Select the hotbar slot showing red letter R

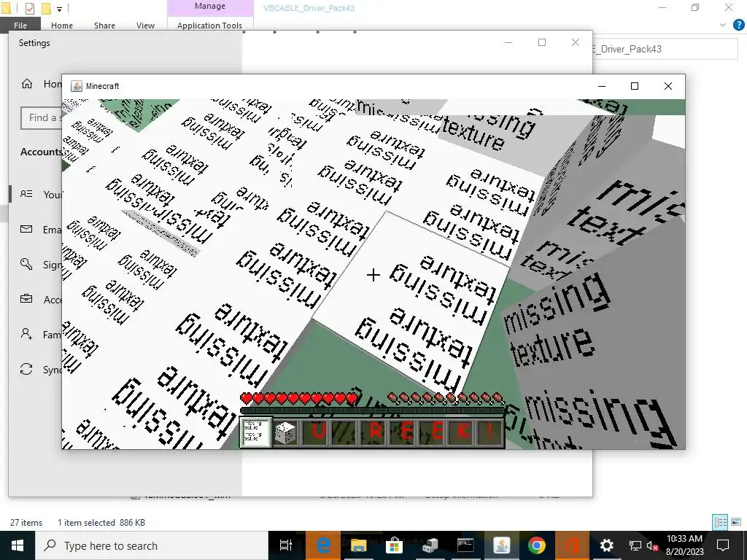point(376,432)
